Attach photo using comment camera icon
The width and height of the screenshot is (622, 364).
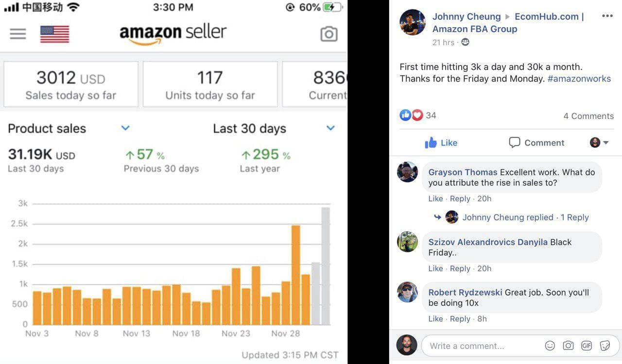(568, 346)
